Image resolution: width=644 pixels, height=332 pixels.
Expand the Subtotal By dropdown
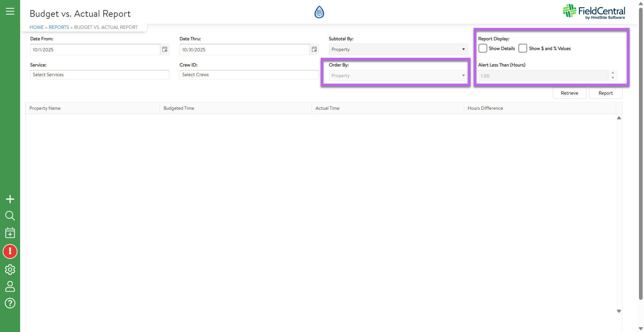click(398, 49)
